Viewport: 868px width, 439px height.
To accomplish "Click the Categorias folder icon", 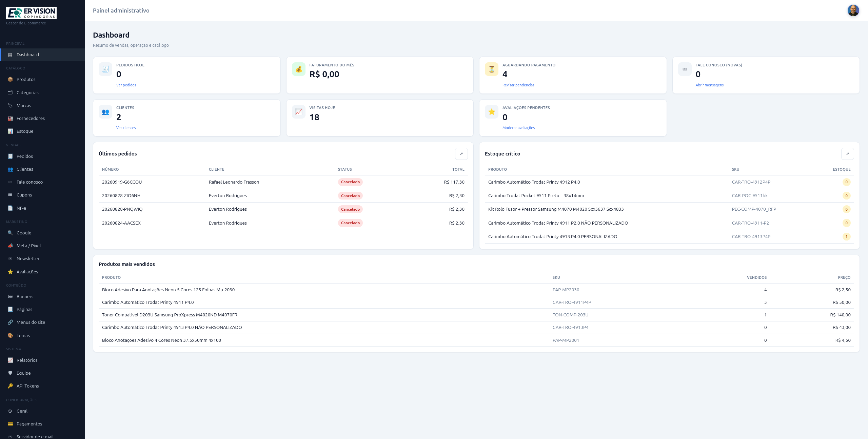I will (10, 92).
